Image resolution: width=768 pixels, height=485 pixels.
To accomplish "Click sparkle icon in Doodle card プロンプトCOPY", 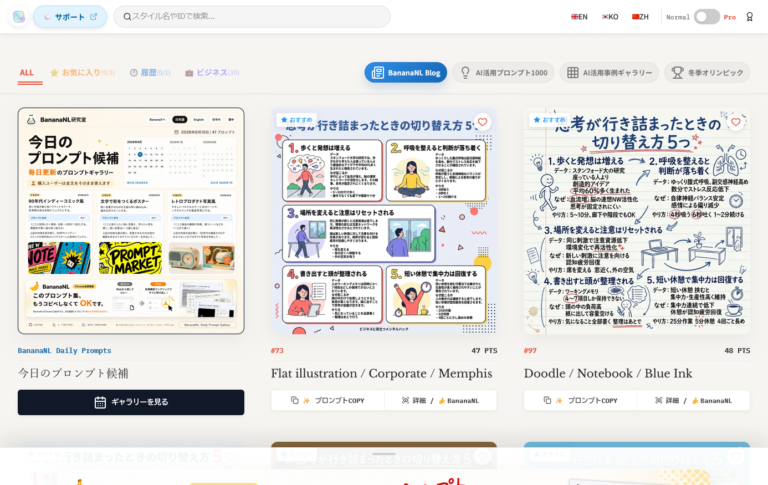I will point(559,401).
